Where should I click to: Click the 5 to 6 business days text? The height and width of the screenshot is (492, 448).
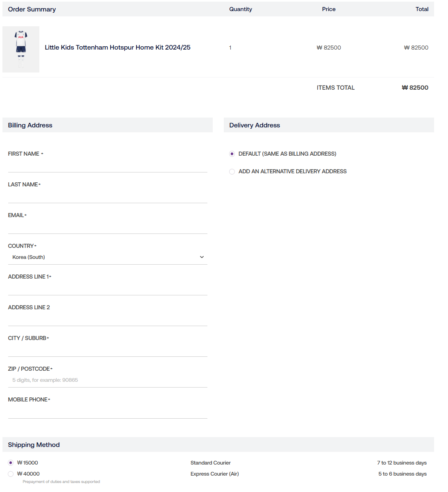point(403,474)
